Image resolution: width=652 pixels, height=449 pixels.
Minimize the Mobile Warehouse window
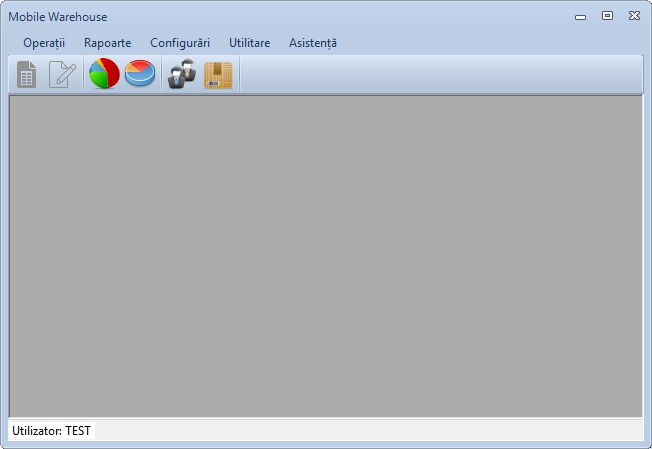580,17
